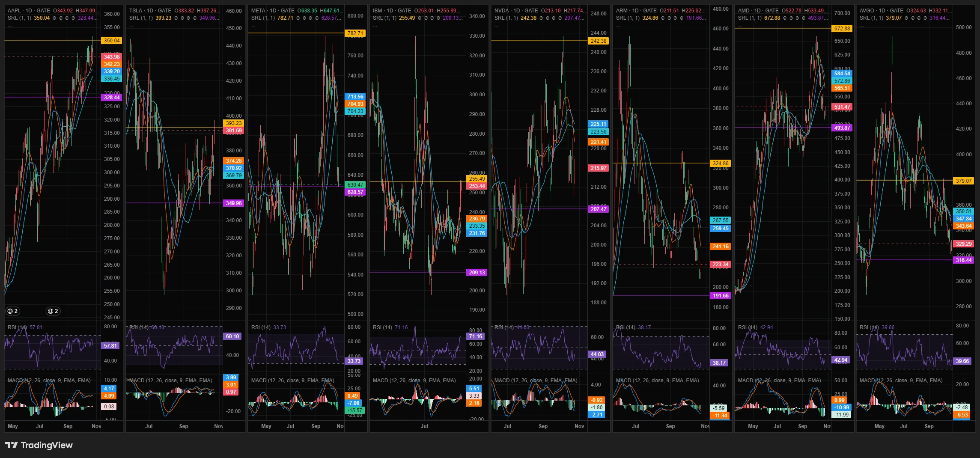Click the 242.38 yellow price label on NVDA

tap(599, 41)
